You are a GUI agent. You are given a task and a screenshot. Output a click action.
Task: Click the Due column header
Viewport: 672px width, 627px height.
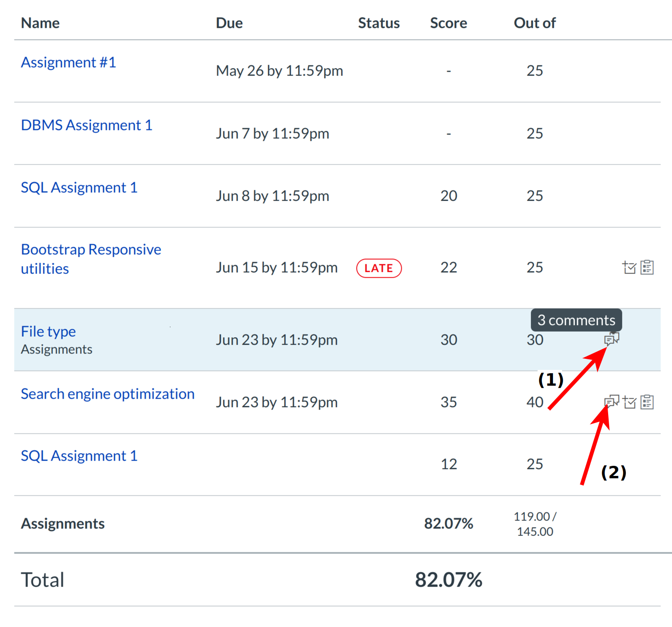pyautogui.click(x=229, y=23)
